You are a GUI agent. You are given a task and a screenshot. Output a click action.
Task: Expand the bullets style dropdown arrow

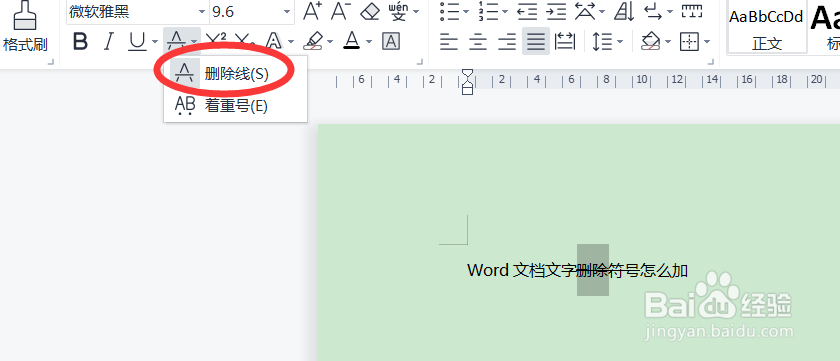466,11
